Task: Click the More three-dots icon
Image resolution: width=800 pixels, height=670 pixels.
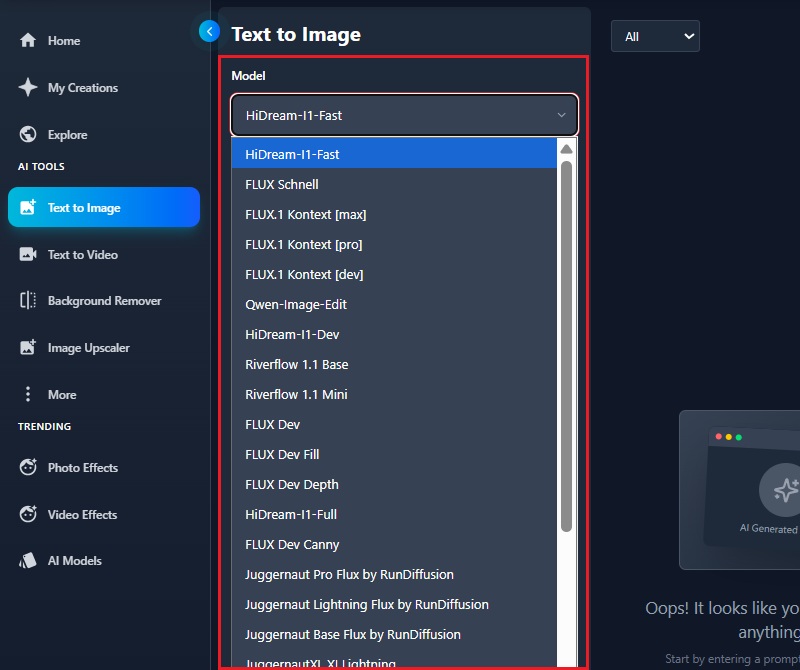Action: (28, 394)
